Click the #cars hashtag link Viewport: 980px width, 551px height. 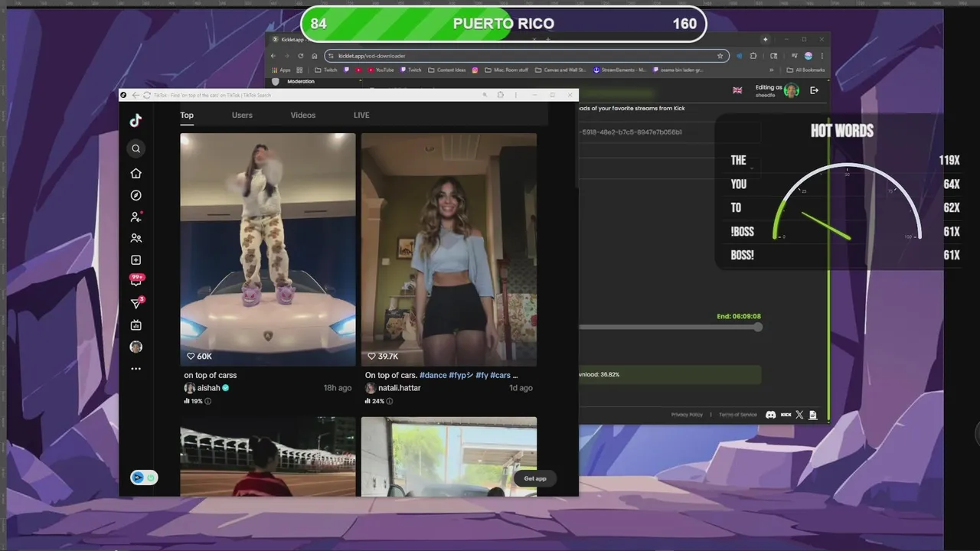coord(501,376)
